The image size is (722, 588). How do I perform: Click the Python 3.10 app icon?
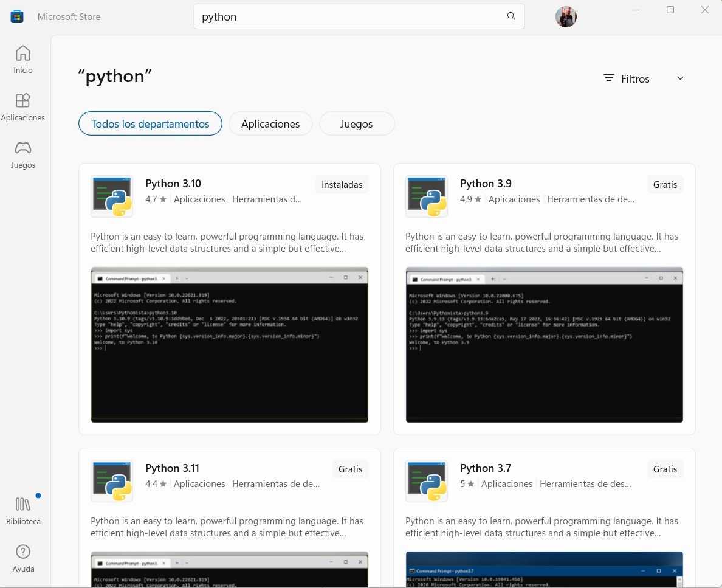(112, 196)
